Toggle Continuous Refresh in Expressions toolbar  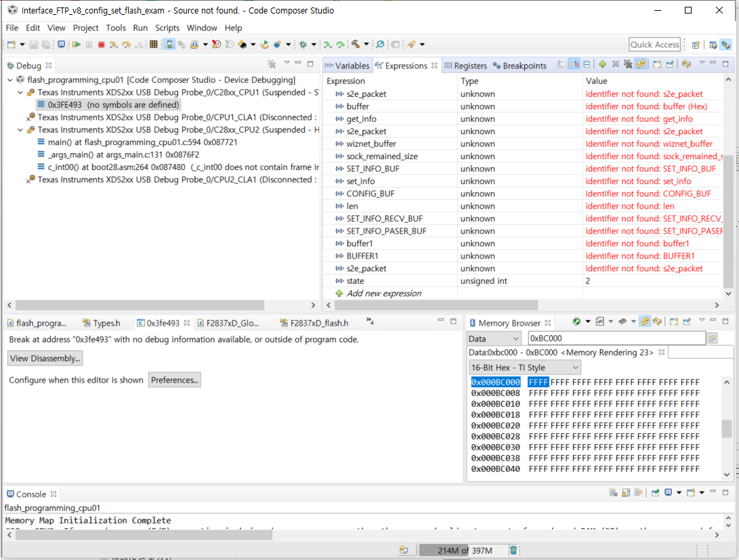[x=641, y=64]
